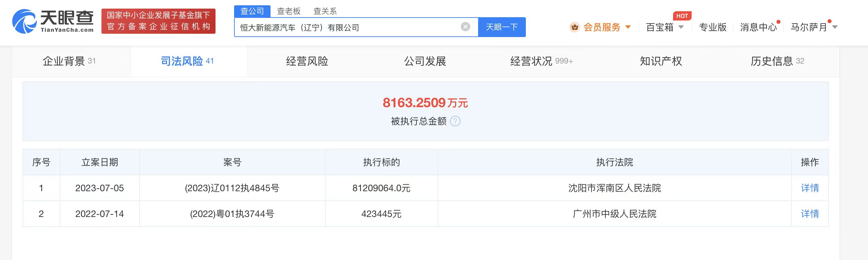Open the 企业背景 tab
This screenshot has width=868, height=260.
pyautogui.click(x=69, y=61)
